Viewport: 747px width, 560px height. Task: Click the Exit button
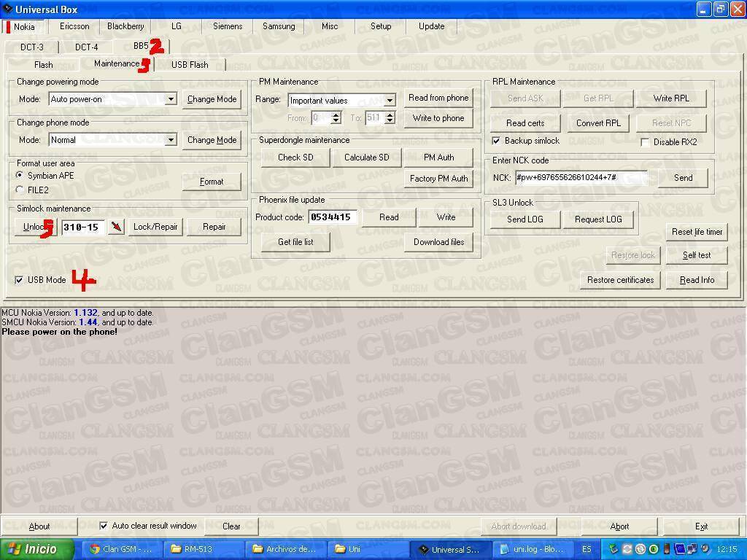pos(701,526)
